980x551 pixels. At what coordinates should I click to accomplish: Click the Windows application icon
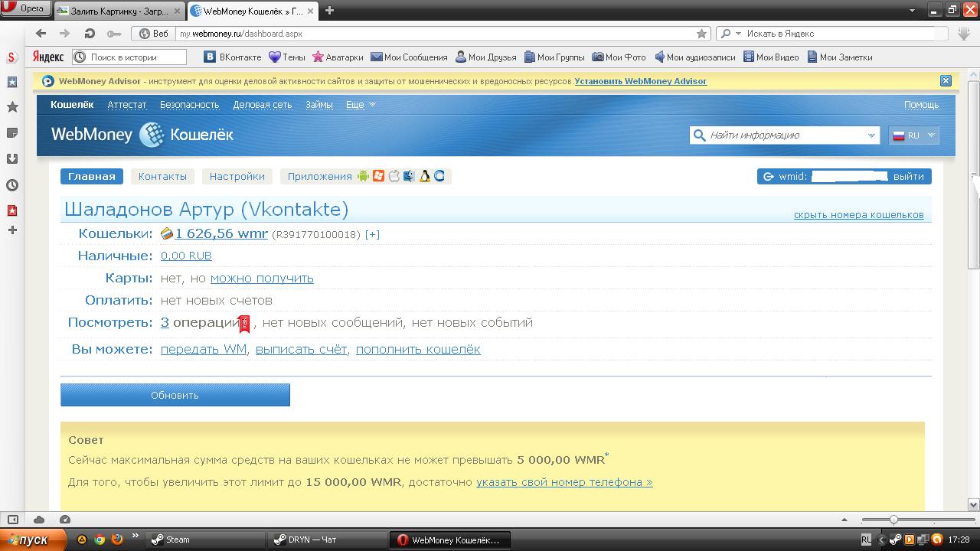click(x=378, y=176)
